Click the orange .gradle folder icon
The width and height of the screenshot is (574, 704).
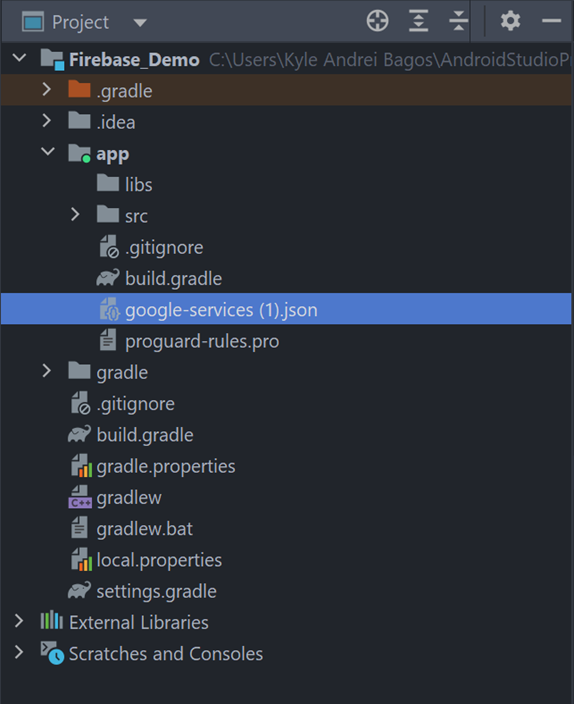pyautogui.click(x=79, y=89)
